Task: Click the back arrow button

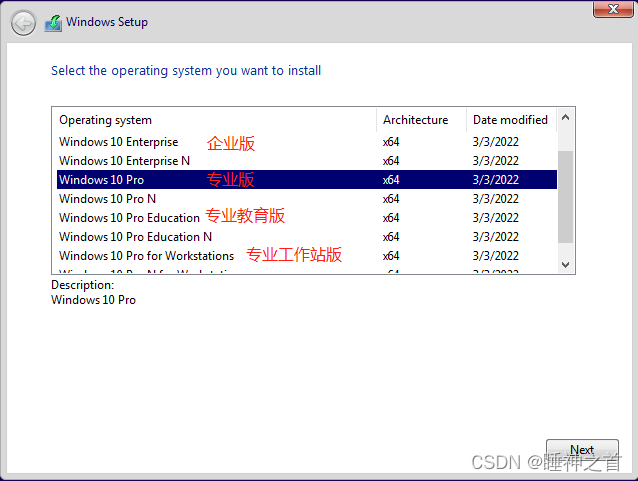Action: 23,23
